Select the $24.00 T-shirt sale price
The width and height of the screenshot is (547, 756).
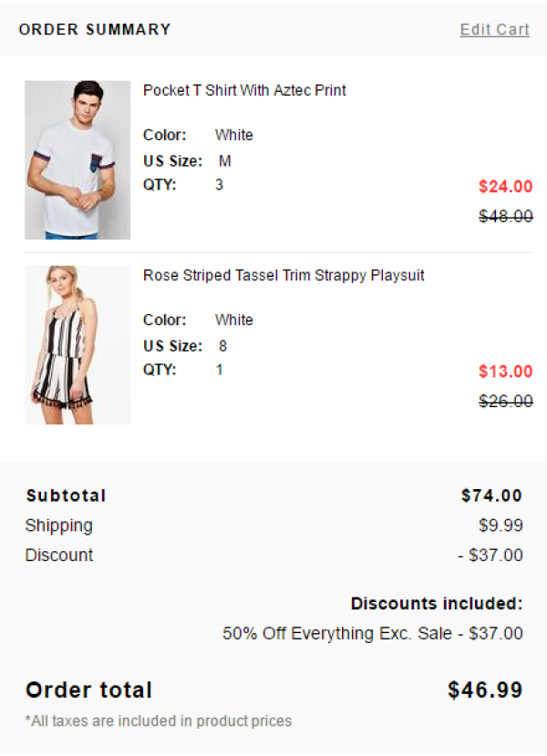click(x=505, y=186)
